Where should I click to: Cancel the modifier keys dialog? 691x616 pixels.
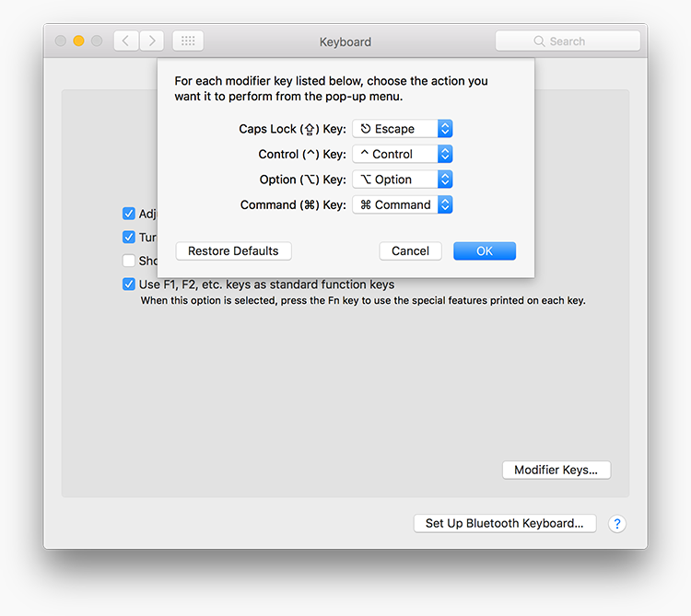point(410,250)
